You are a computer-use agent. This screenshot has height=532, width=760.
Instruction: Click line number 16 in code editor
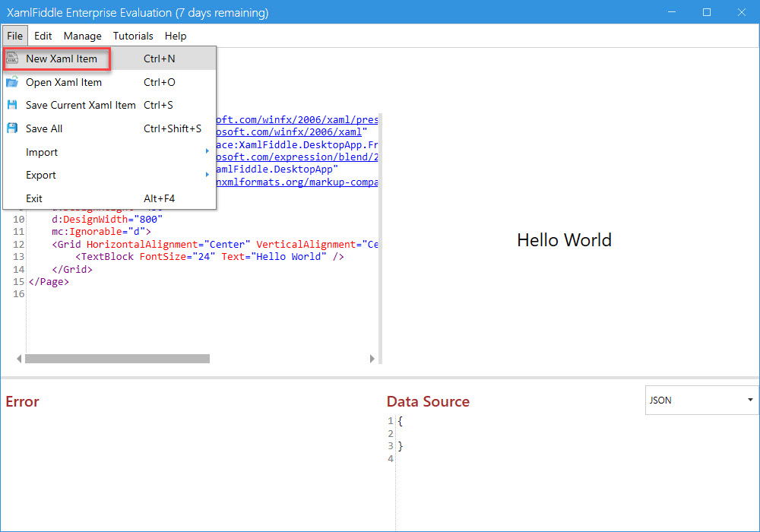19,293
